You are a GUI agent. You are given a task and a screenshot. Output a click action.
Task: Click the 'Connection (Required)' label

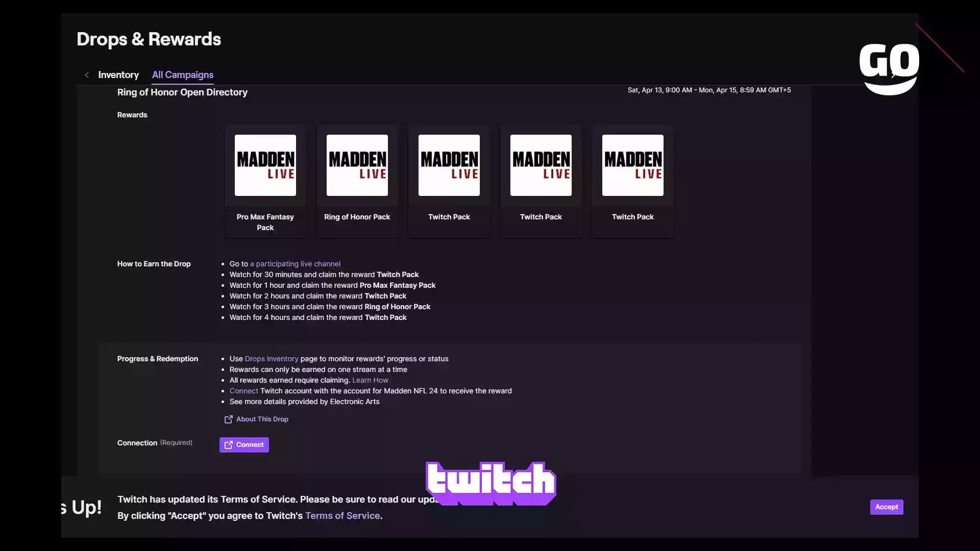click(155, 443)
